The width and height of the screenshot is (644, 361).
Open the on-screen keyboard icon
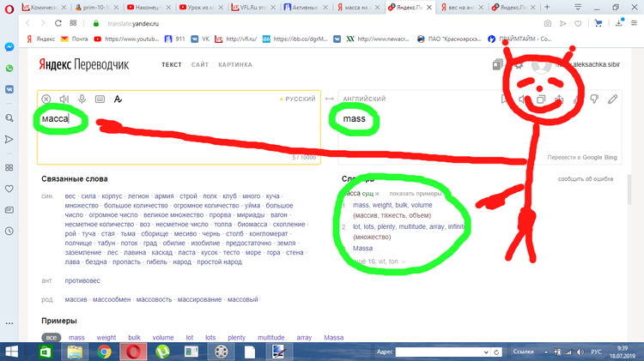click(x=100, y=99)
